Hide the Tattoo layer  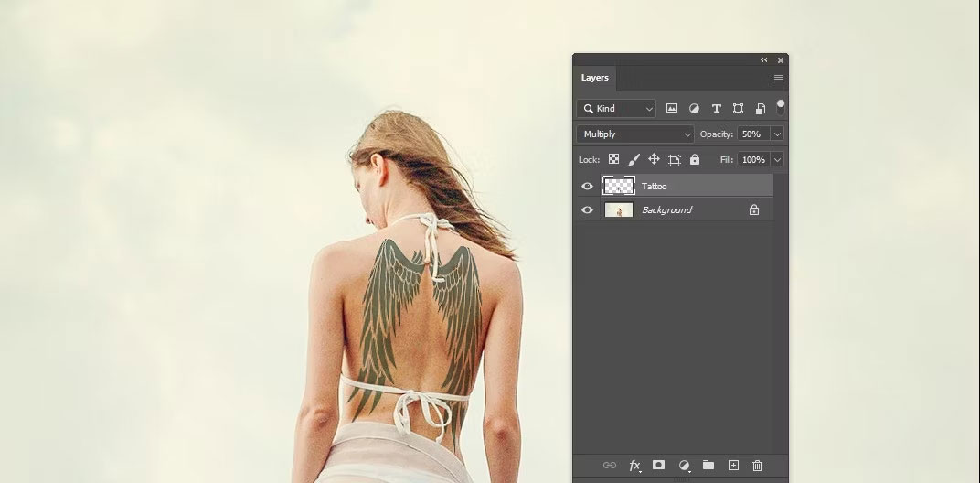point(587,186)
